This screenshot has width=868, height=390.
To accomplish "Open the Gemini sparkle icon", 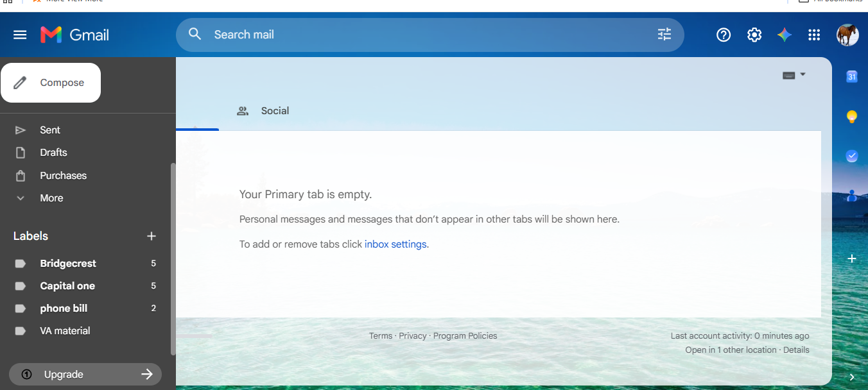I will point(785,35).
